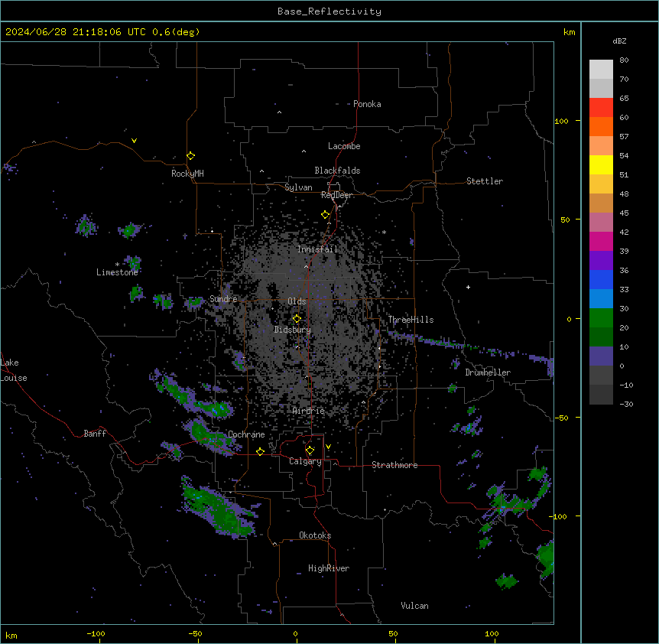Click the white asterisk southeast of RedDeer
Screen dimensions: 659x644
click(384, 232)
